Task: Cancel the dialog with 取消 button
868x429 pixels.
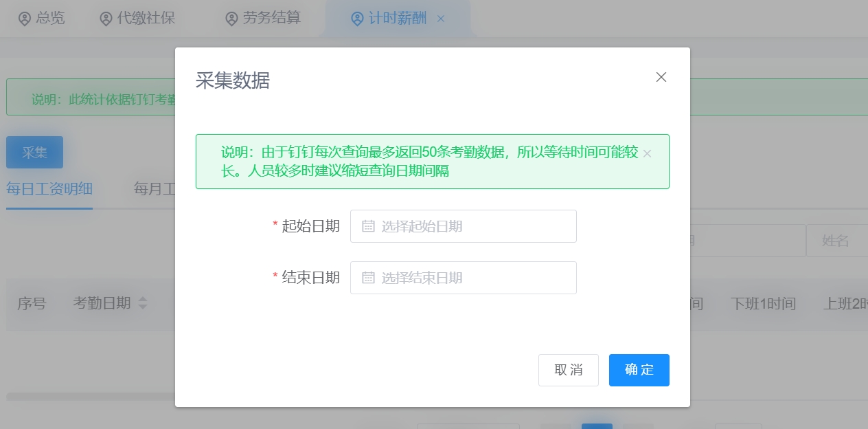Action: (568, 370)
